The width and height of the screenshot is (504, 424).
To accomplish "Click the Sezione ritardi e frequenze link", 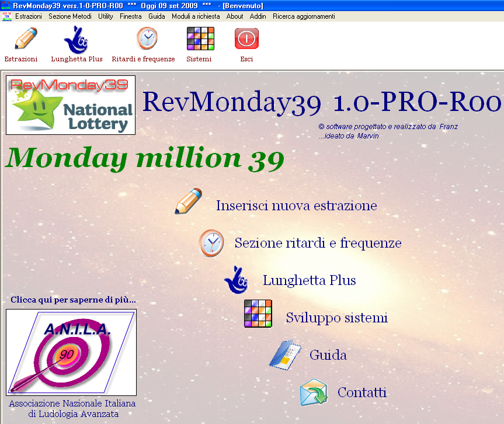I will (x=318, y=243).
